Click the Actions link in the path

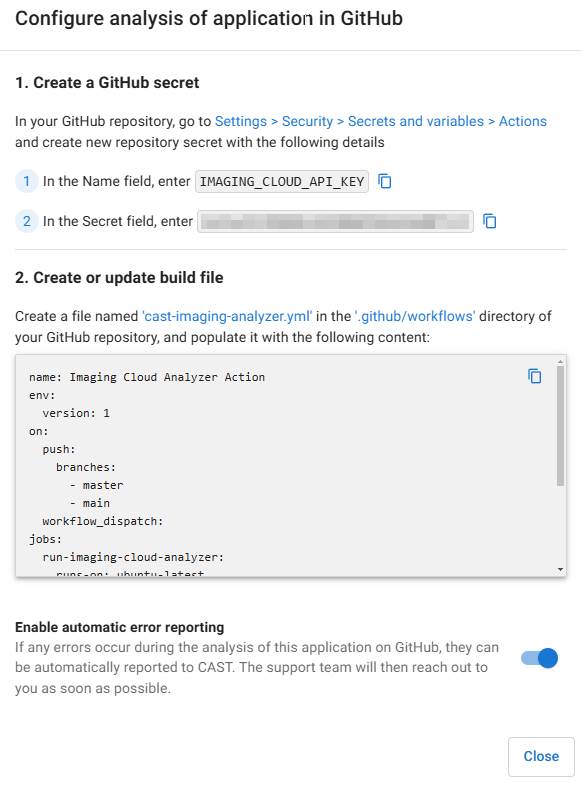pos(522,121)
